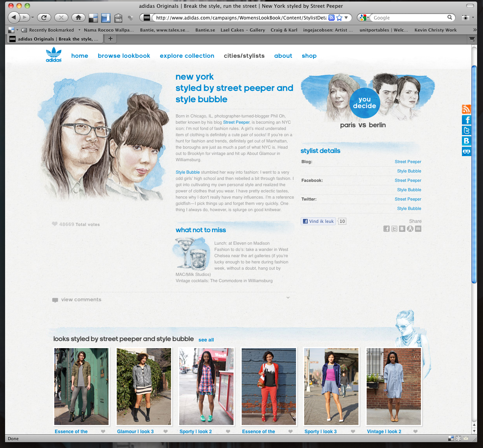Click view comments
483x448 pixels.
click(x=81, y=300)
